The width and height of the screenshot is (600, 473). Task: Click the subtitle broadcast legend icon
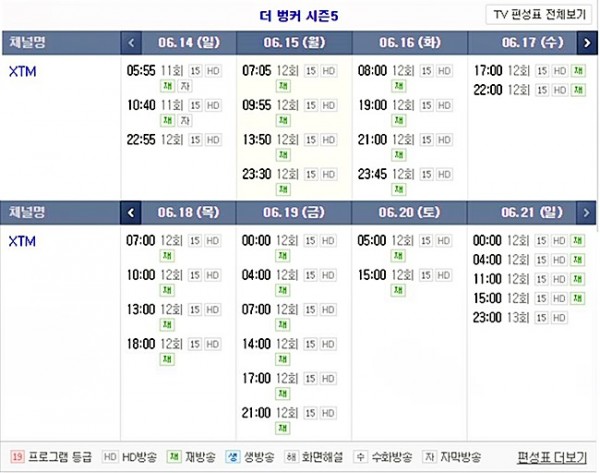coord(429,457)
